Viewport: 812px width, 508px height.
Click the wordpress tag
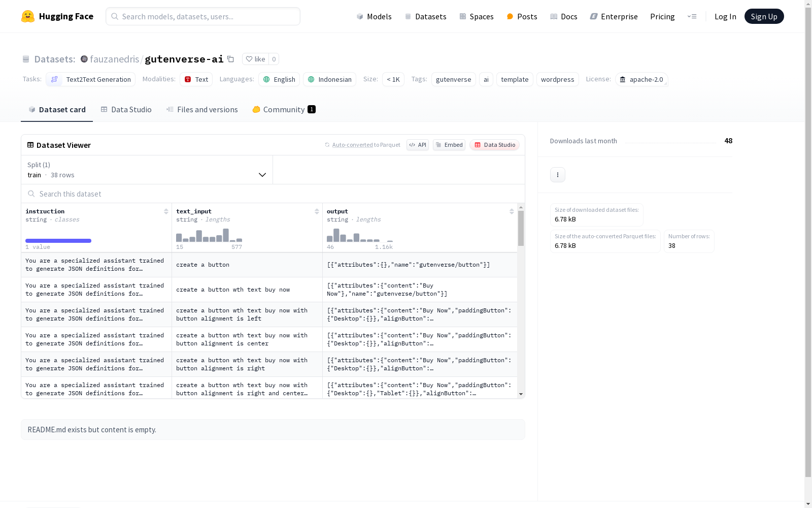pyautogui.click(x=558, y=79)
